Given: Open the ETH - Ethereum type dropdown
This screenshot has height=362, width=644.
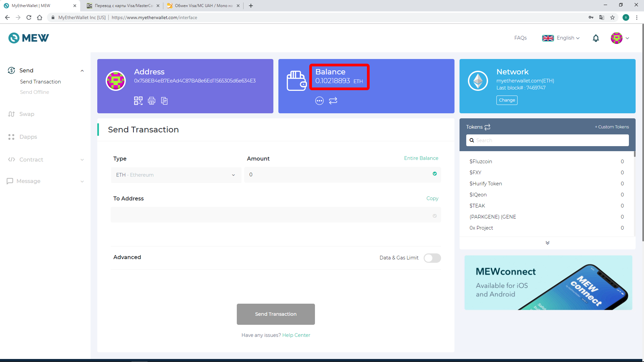Looking at the screenshot, I should click(176, 175).
